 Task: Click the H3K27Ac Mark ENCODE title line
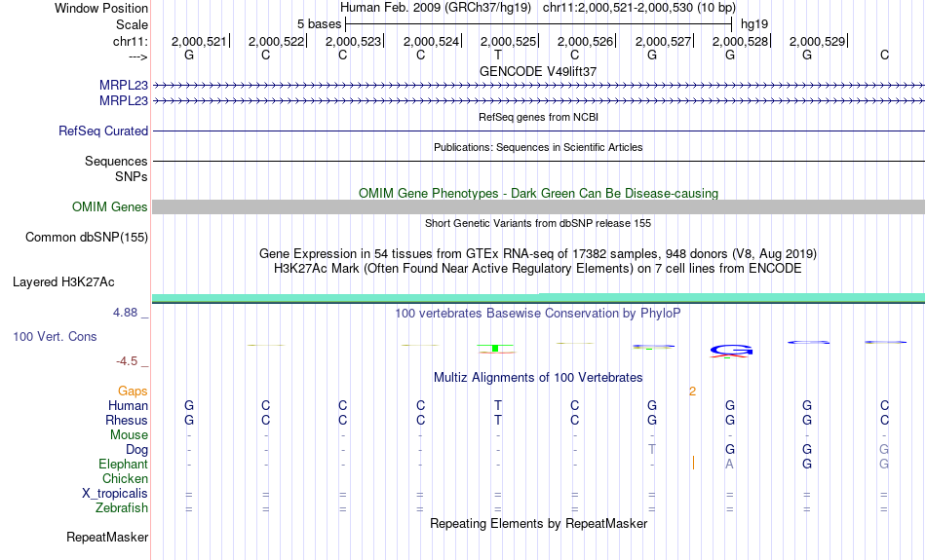538,269
